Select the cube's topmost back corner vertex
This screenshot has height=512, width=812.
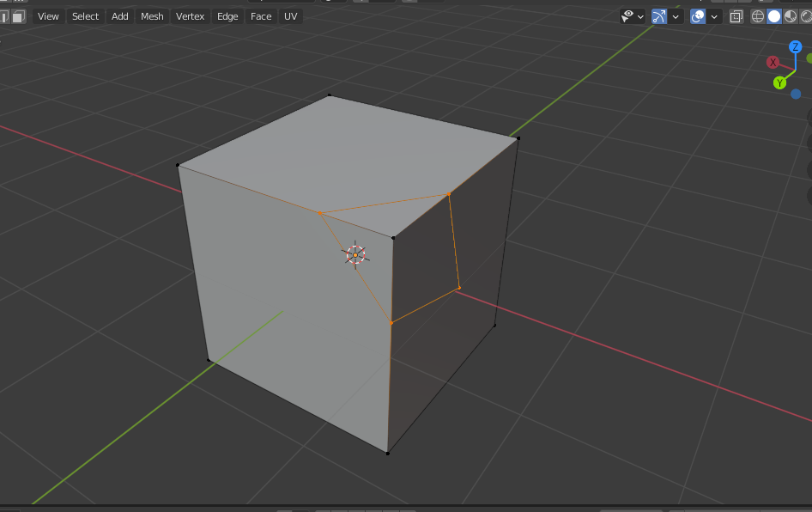[330, 95]
